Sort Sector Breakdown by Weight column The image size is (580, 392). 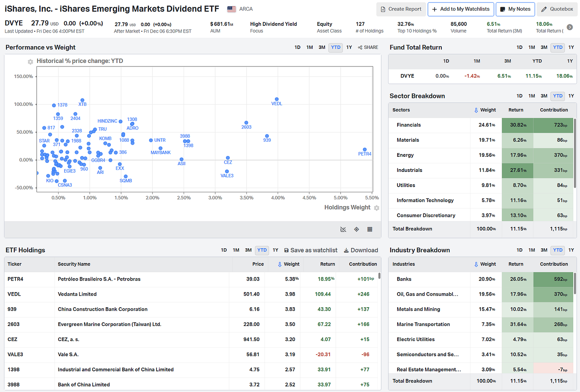click(x=485, y=110)
